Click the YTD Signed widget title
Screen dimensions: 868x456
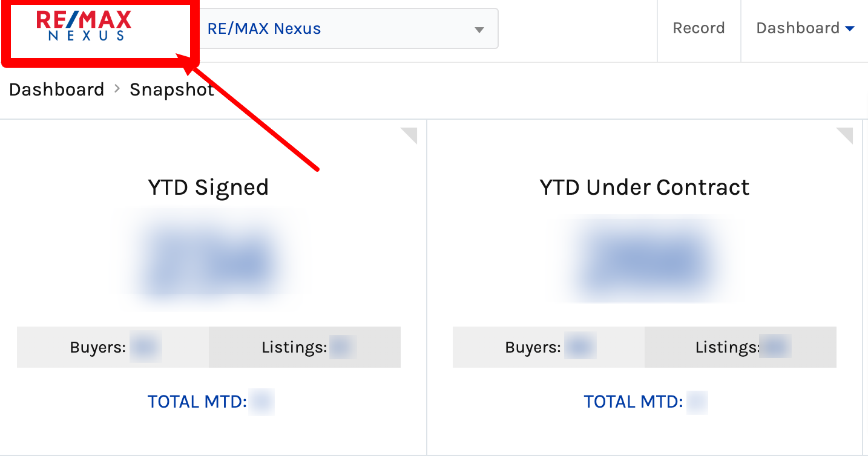tap(209, 187)
